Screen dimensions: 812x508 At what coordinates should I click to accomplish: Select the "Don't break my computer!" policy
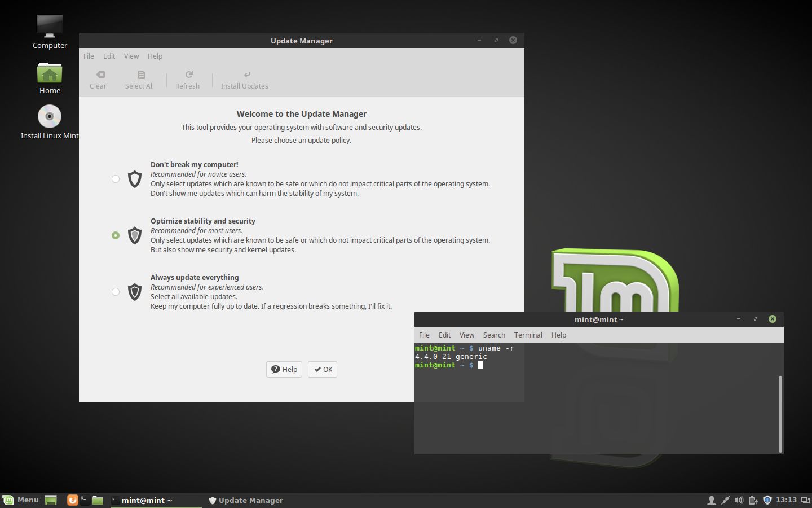click(x=116, y=179)
